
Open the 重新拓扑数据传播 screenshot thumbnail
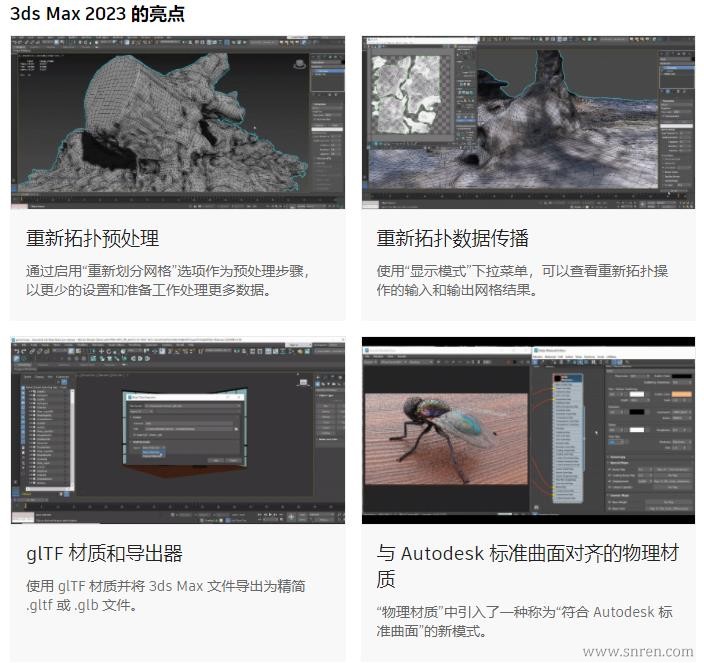528,122
